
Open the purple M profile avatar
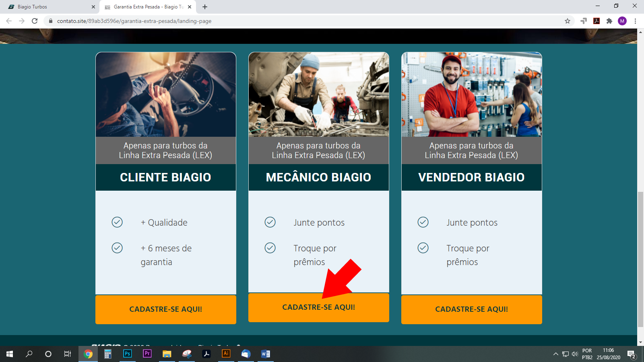(x=622, y=21)
